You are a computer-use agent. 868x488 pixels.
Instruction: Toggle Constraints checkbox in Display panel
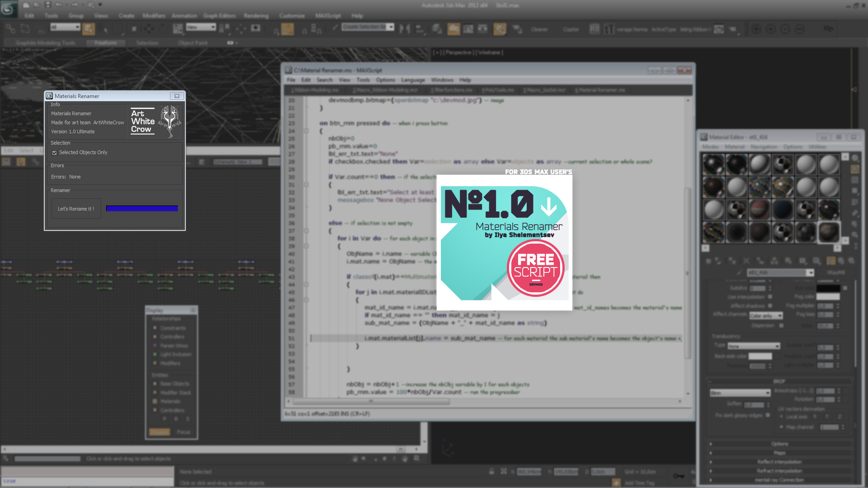pyautogui.click(x=155, y=328)
